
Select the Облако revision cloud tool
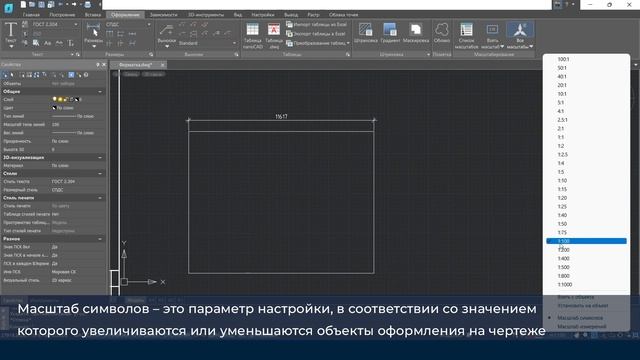pyautogui.click(x=442, y=33)
